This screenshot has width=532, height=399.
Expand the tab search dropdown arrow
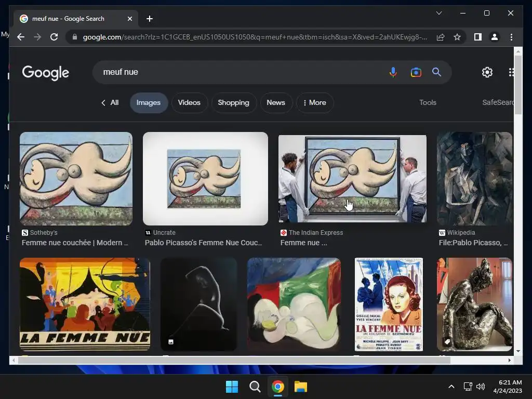pos(438,13)
